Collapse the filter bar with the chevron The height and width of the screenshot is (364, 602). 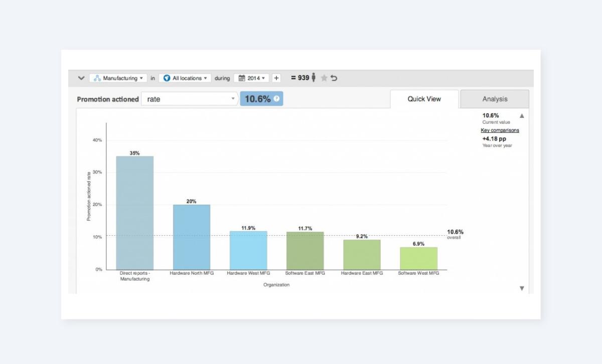click(81, 78)
